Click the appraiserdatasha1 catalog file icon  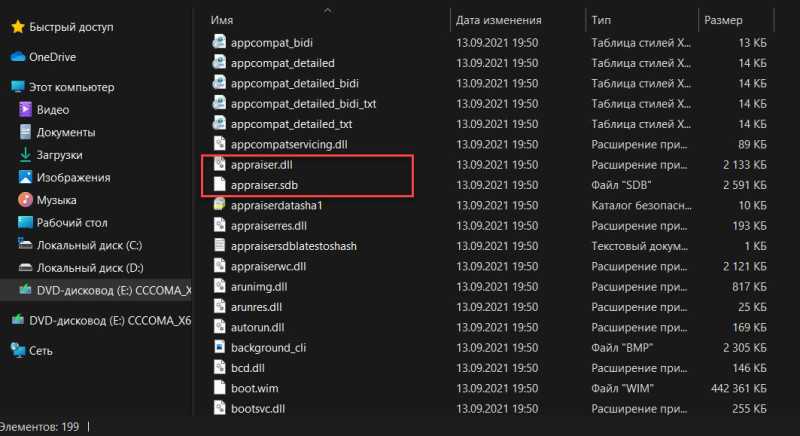coord(219,205)
